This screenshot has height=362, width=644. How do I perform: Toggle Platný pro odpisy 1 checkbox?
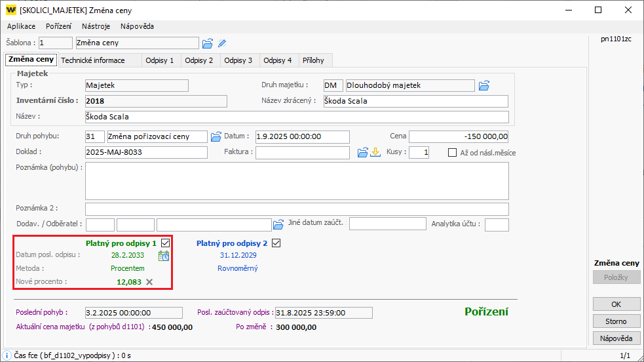click(x=165, y=243)
